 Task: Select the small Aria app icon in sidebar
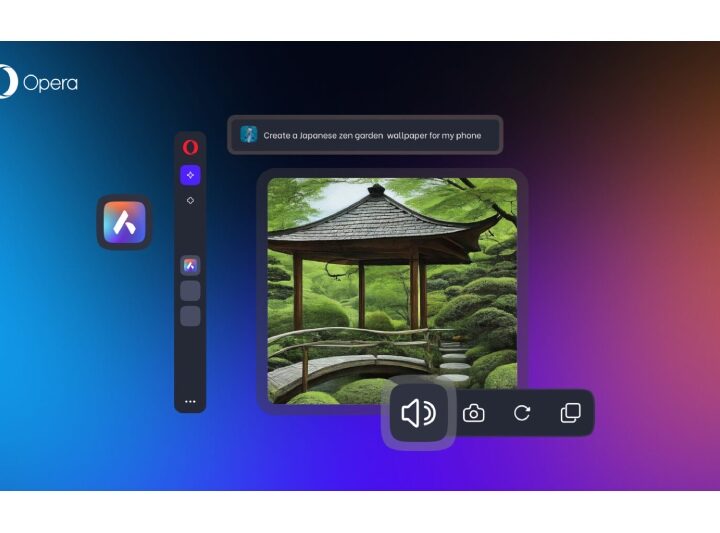click(x=190, y=265)
